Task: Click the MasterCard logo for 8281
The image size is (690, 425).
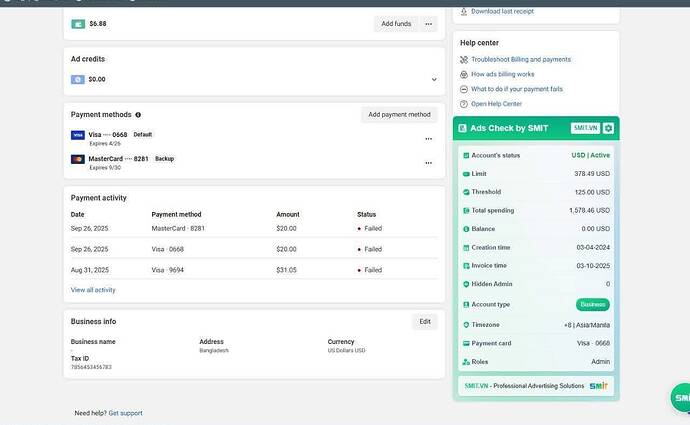Action: click(78, 159)
